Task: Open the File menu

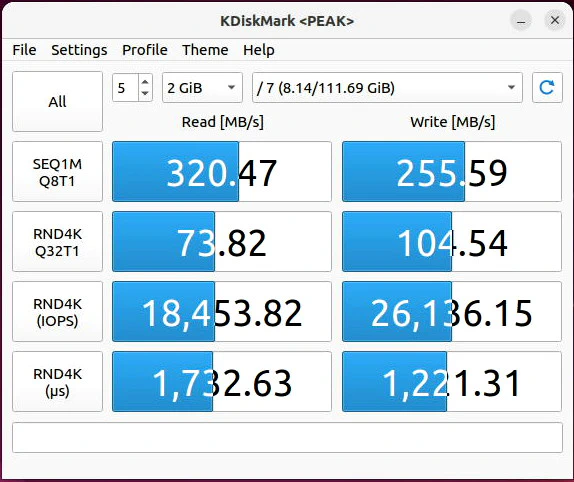Action: click(x=24, y=50)
